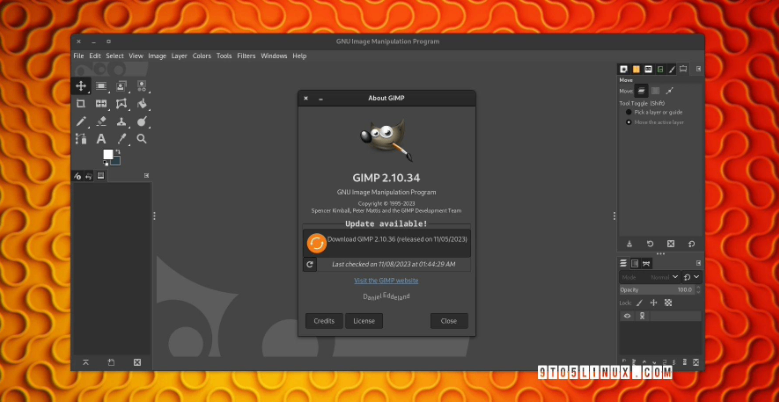Image resolution: width=779 pixels, height=402 pixels.
Task: Open the Help menu
Action: coord(299,56)
